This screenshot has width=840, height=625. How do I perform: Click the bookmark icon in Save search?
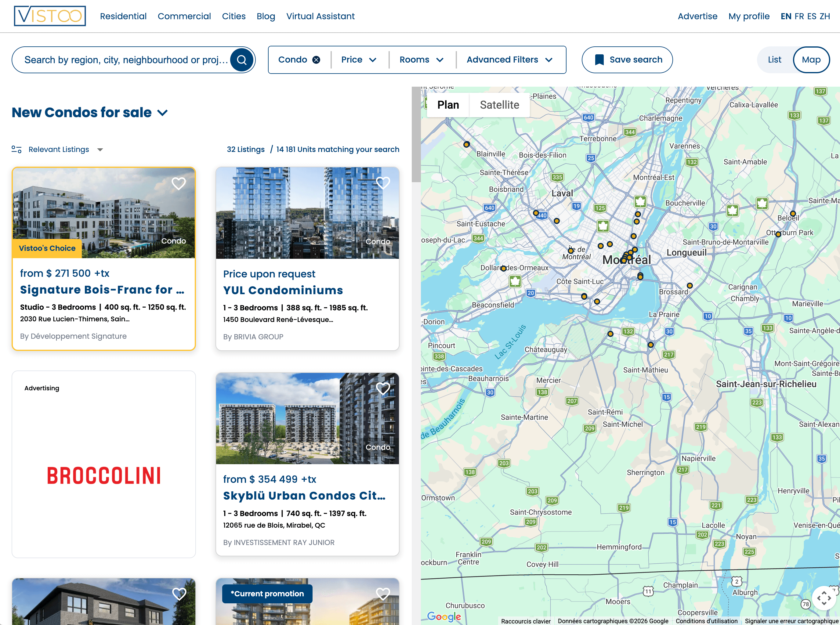point(599,60)
